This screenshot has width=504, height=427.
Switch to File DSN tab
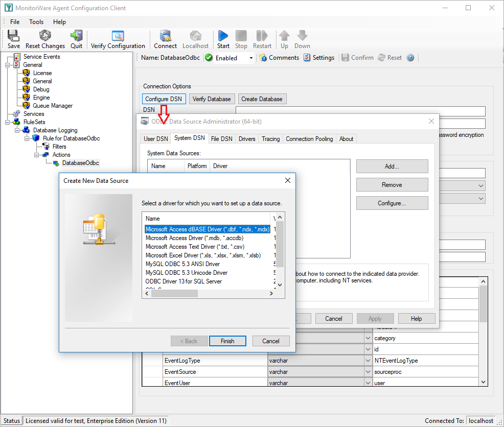pyautogui.click(x=222, y=139)
